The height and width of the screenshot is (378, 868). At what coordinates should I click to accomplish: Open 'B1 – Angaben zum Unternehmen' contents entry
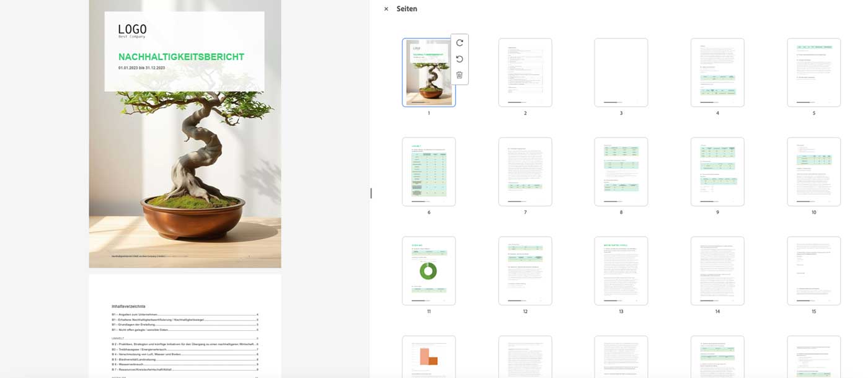(x=185, y=315)
